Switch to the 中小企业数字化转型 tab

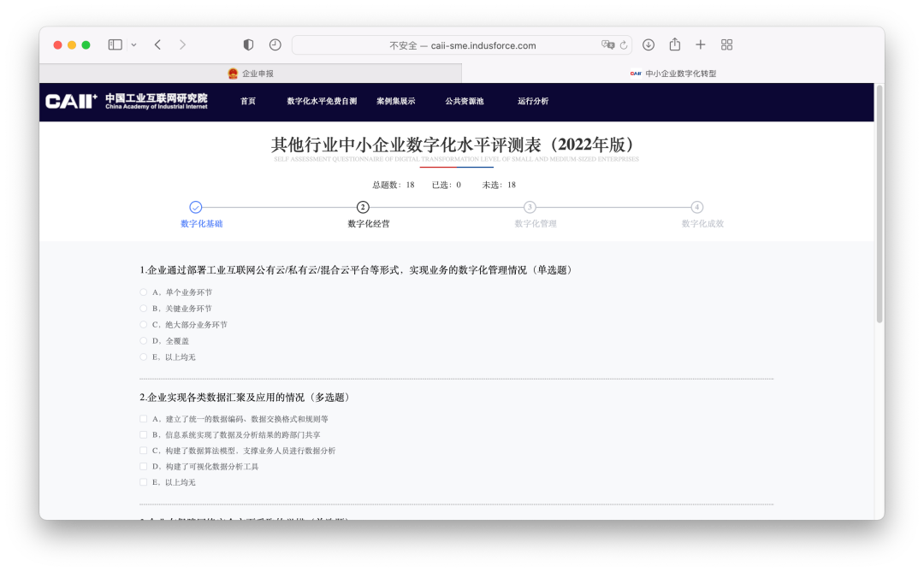click(x=684, y=74)
